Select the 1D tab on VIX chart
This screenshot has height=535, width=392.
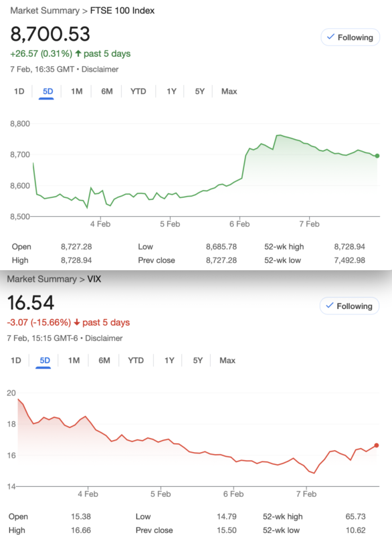click(15, 360)
